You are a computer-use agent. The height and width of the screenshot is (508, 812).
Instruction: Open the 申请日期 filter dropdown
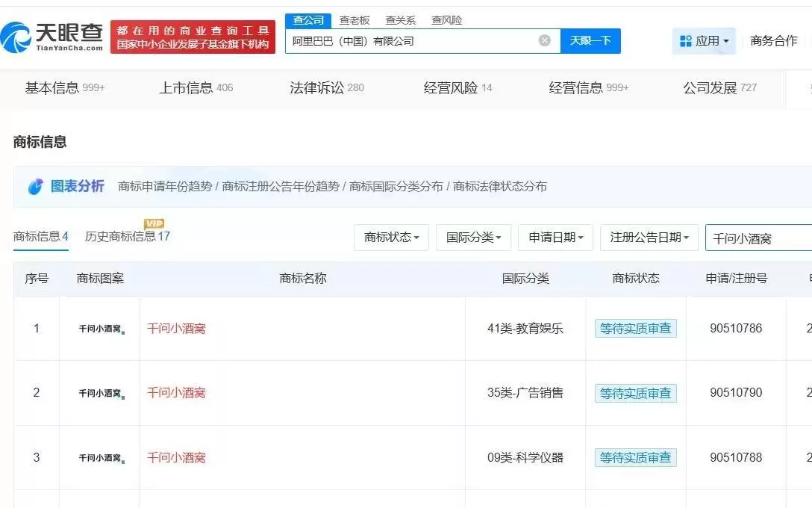(x=554, y=237)
